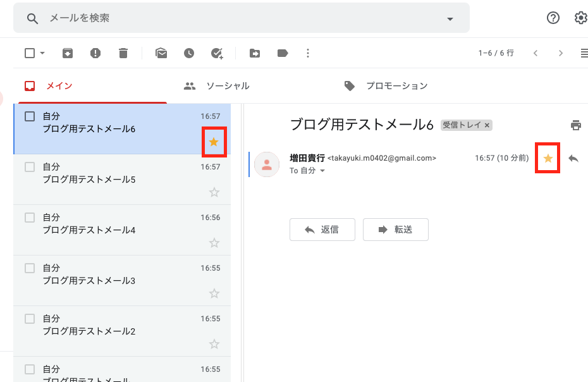The height and width of the screenshot is (382, 588).
Task: Go to the newer page arrow
Action: 536,53
